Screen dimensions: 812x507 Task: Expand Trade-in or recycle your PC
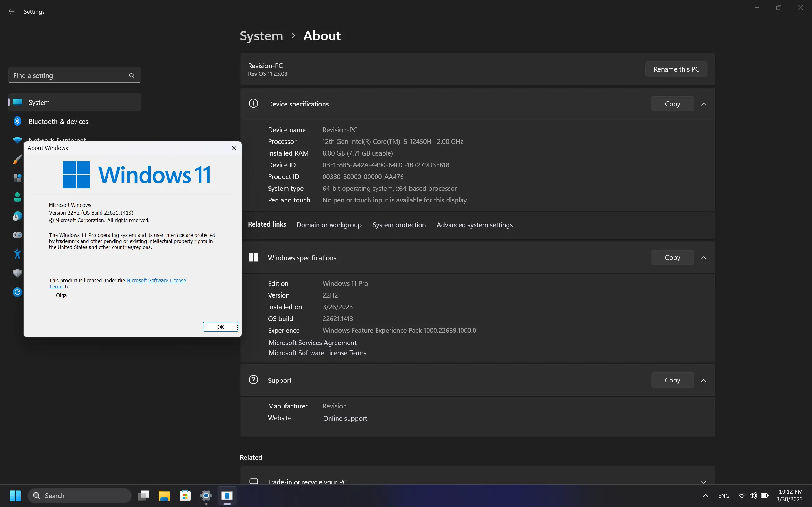click(x=704, y=482)
